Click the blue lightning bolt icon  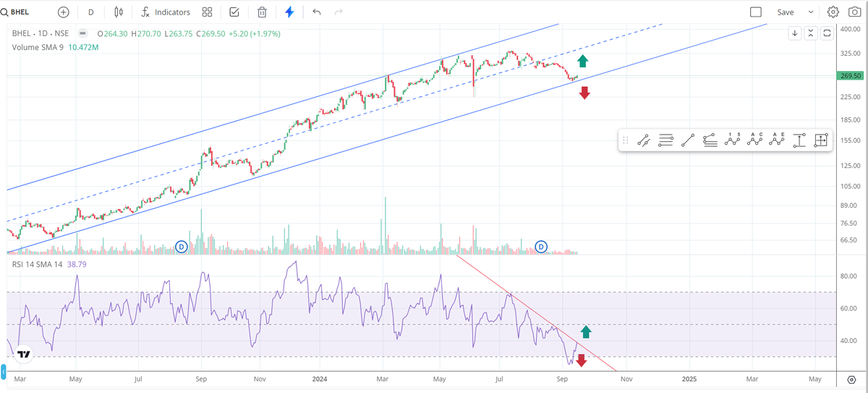(x=289, y=12)
